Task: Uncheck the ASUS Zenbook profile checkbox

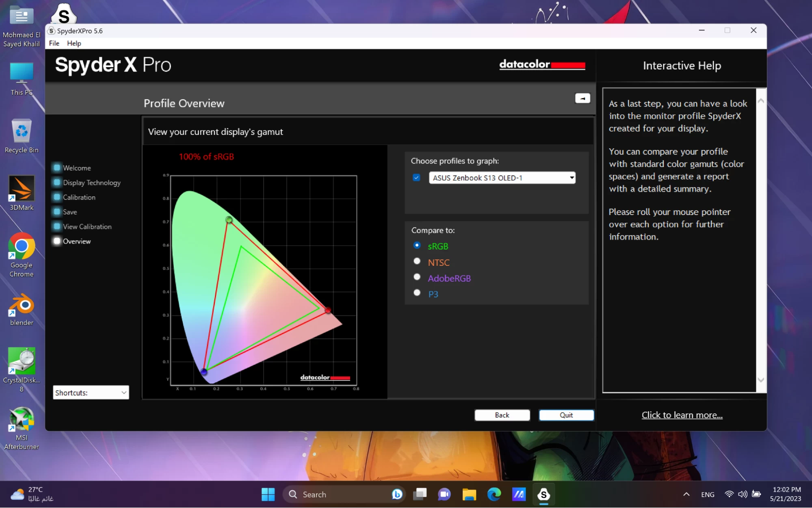Action: click(x=416, y=178)
